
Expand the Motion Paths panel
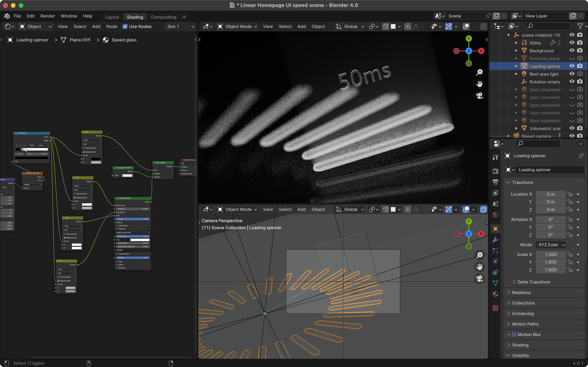pos(526,324)
